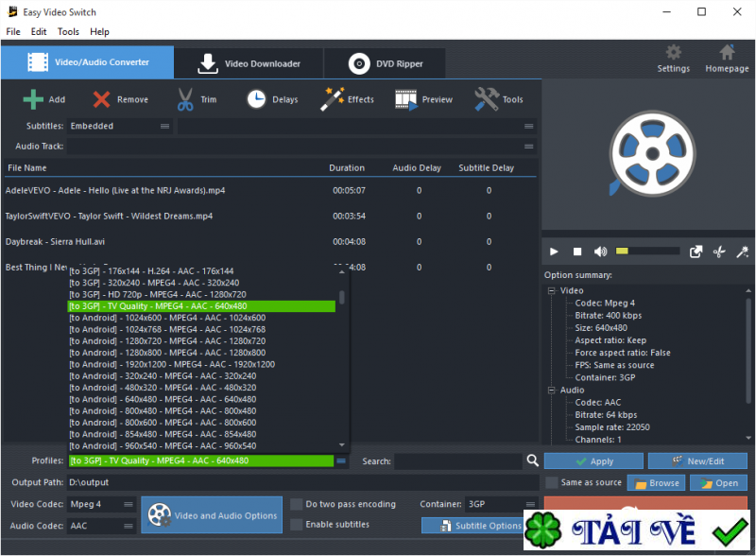Enable the Do two pass encoding checkbox
Screen dimensions: 756x556
click(x=298, y=504)
